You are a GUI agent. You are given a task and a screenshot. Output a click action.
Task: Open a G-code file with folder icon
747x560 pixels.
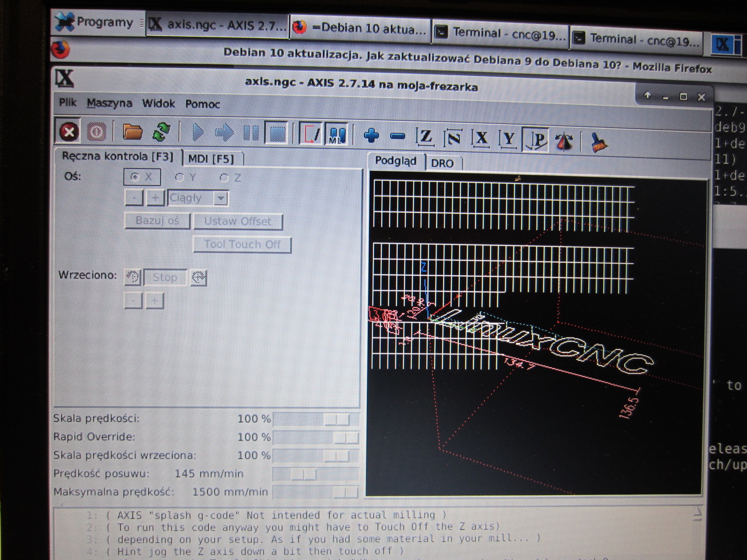132,133
